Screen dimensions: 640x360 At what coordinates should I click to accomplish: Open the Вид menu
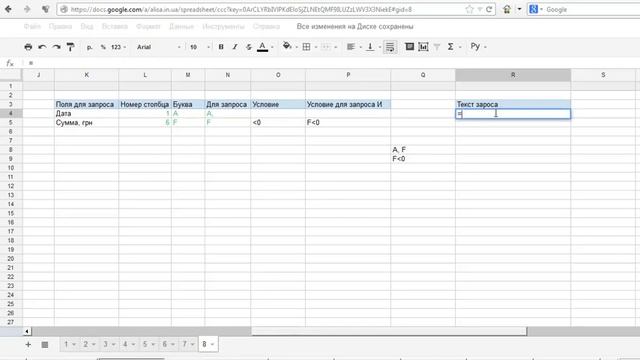(x=87, y=27)
